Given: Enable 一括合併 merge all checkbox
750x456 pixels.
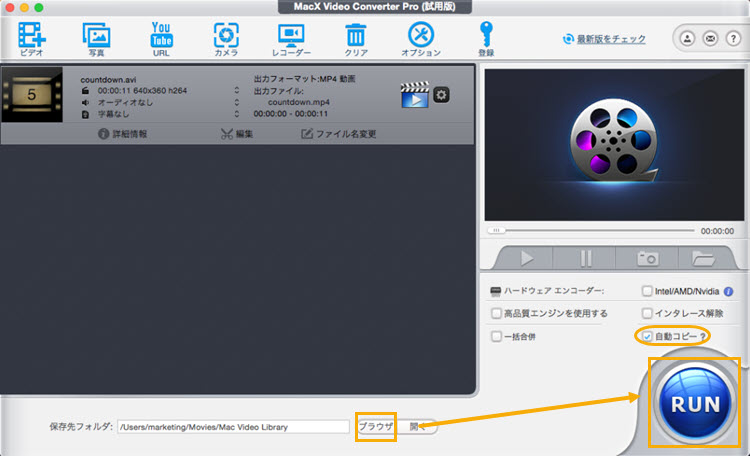Looking at the screenshot, I should pyautogui.click(x=496, y=336).
